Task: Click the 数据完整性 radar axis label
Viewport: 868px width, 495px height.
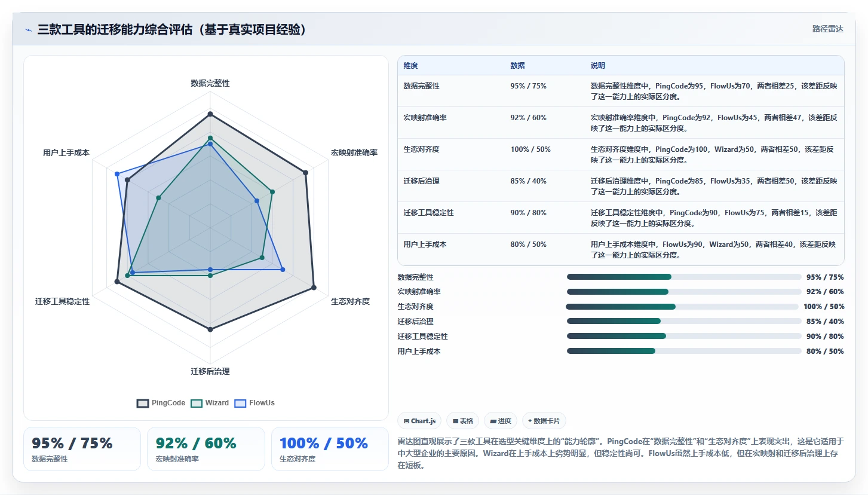Action: point(210,83)
